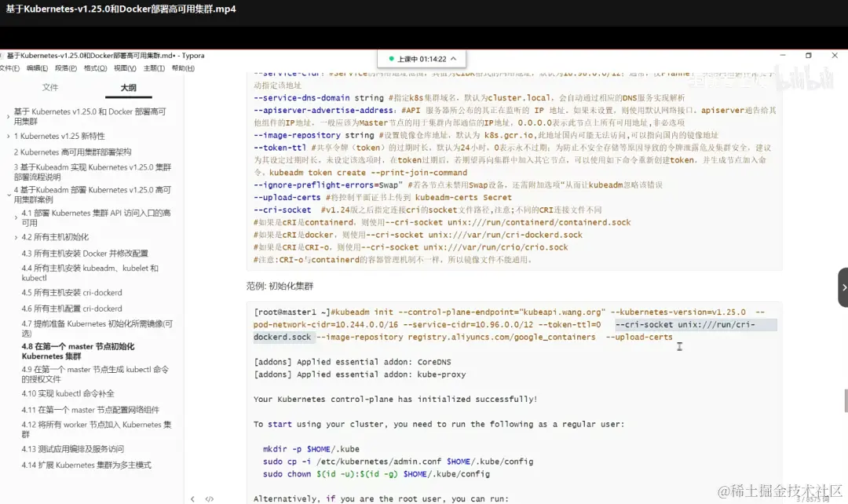The height and width of the screenshot is (504, 848).
Task: Jump to 4.1 部署 API 访问入口的高可用
Action: (97, 218)
